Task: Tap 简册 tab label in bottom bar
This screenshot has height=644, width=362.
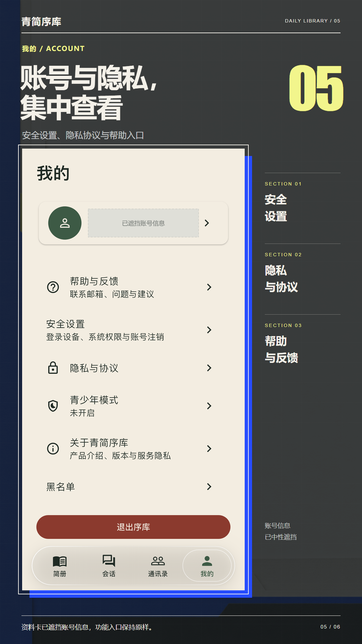Action: click(60, 574)
